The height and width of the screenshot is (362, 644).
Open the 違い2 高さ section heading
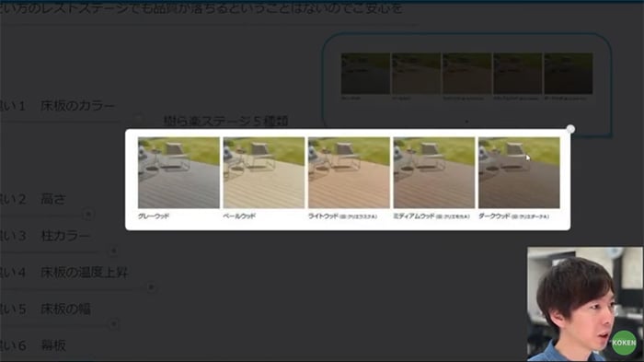click(33, 199)
